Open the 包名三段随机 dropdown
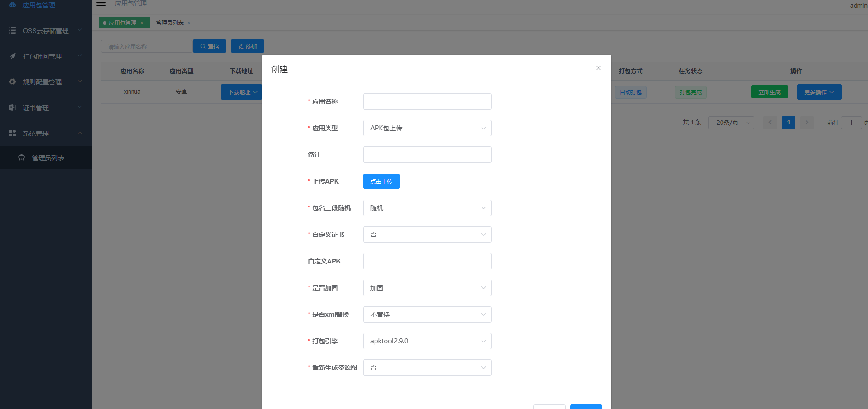The height and width of the screenshot is (409, 868). 427,208
